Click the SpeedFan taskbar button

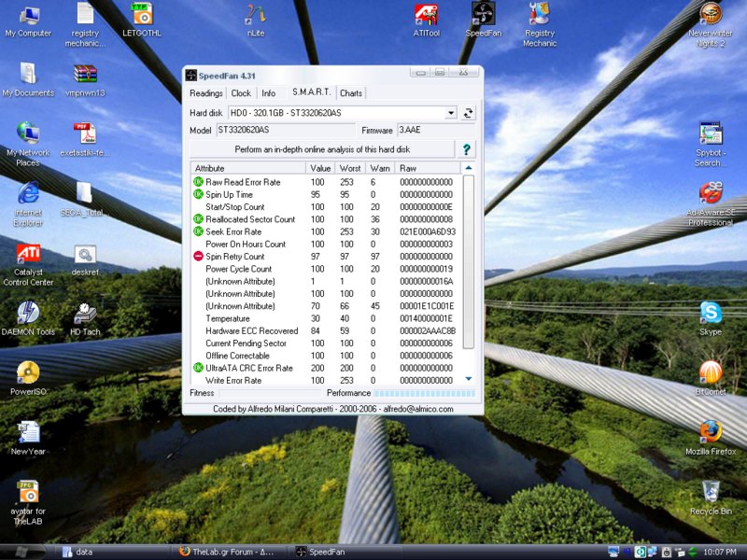345,552
